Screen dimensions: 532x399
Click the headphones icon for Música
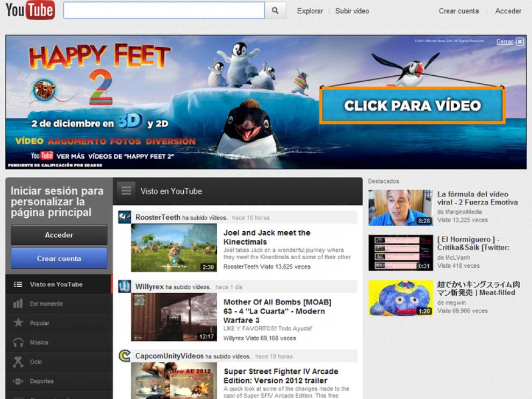(x=18, y=343)
